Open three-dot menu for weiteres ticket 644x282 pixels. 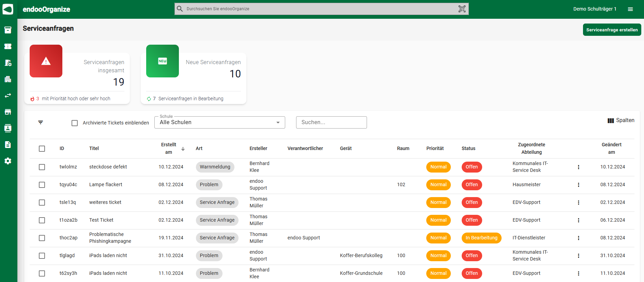pos(578,203)
